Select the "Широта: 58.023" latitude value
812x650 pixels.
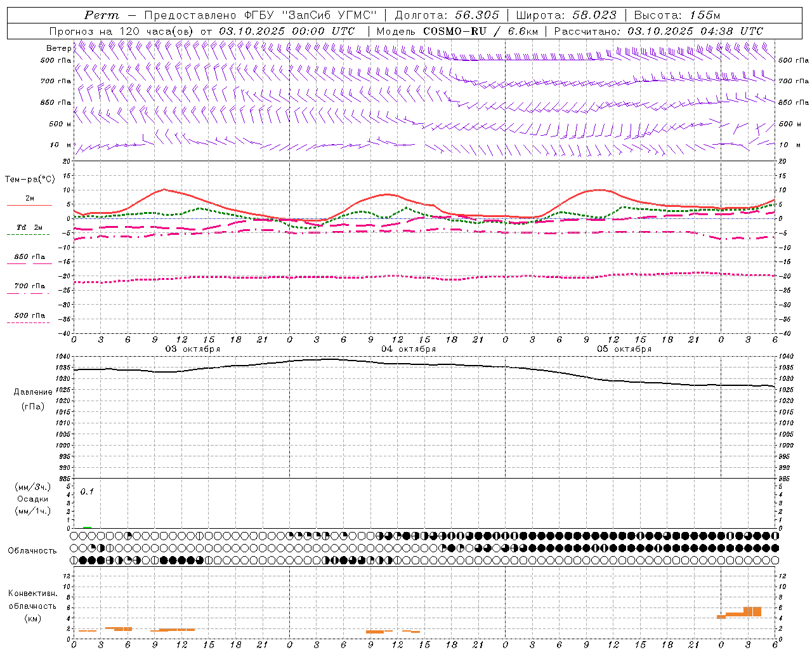566,15
